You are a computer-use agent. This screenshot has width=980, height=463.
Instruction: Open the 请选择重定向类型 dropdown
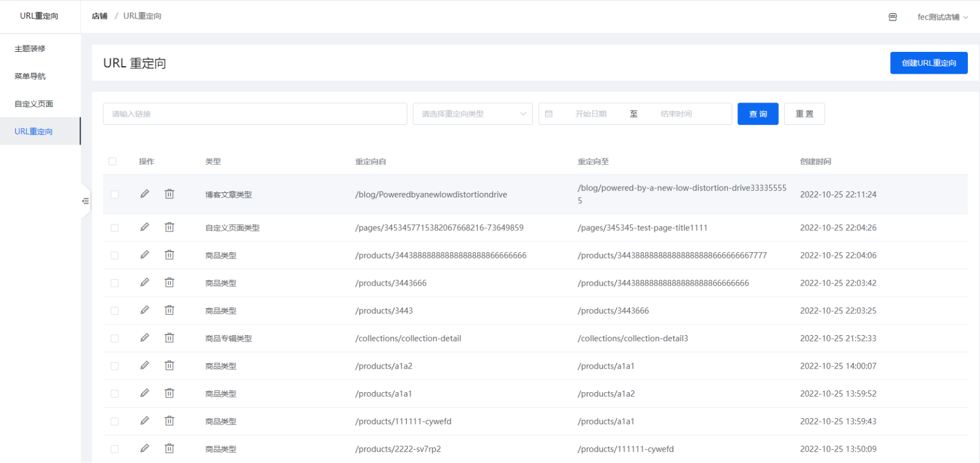click(x=472, y=114)
